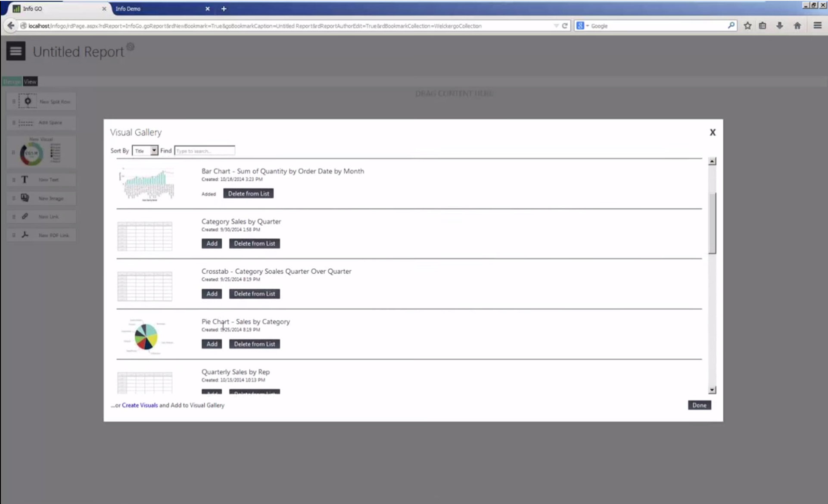This screenshot has width=828, height=504.
Task: Click the Create Visuals link
Action: 140,405
